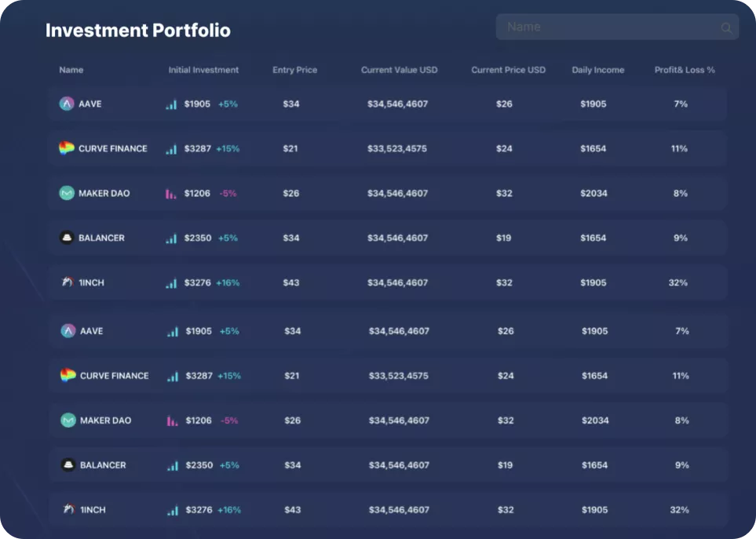Click the Name column header
Image resolution: width=756 pixels, height=539 pixels.
(71, 70)
